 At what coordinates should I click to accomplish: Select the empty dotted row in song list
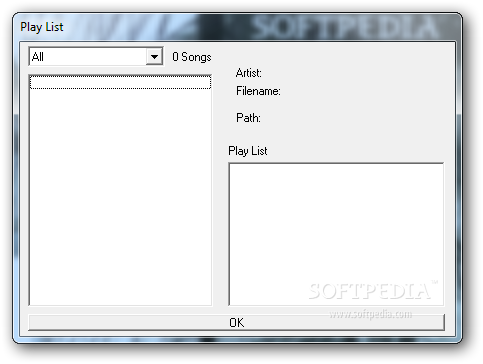(x=120, y=82)
